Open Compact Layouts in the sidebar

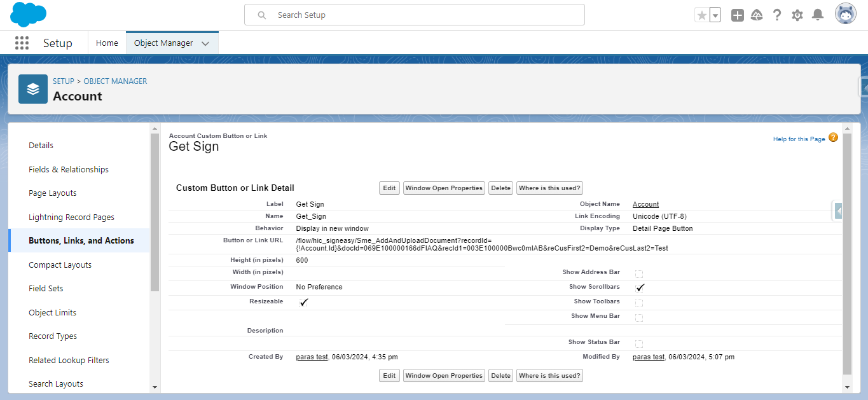(60, 265)
